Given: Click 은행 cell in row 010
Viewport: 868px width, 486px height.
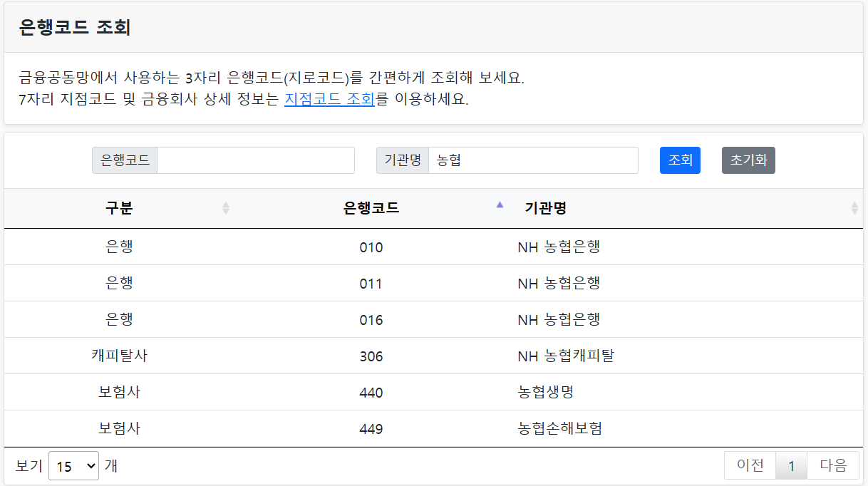Looking at the screenshot, I should pos(119,247).
